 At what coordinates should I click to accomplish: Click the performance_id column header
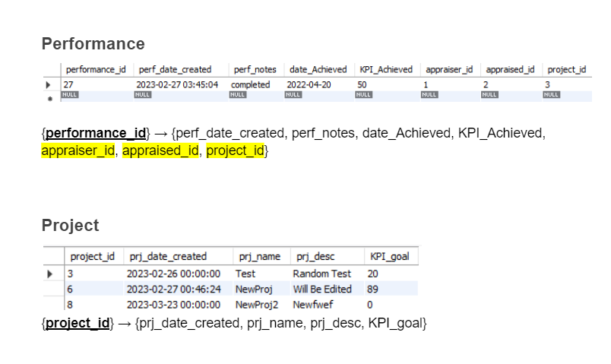point(96,69)
